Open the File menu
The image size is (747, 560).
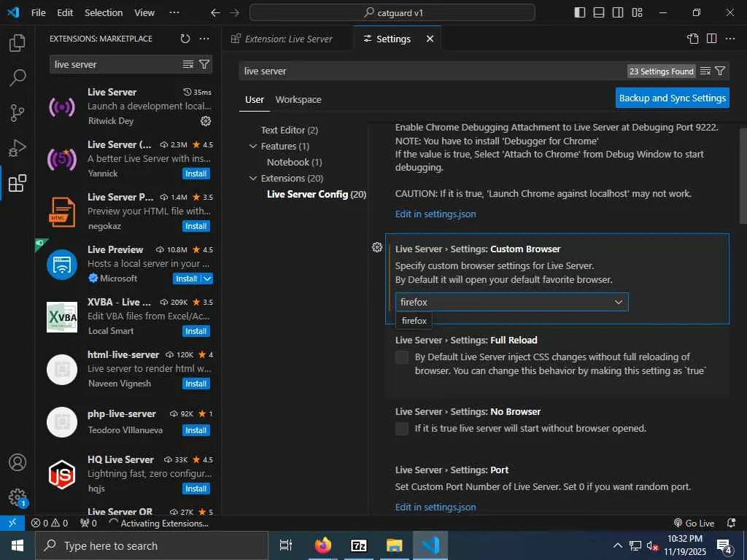pos(39,12)
